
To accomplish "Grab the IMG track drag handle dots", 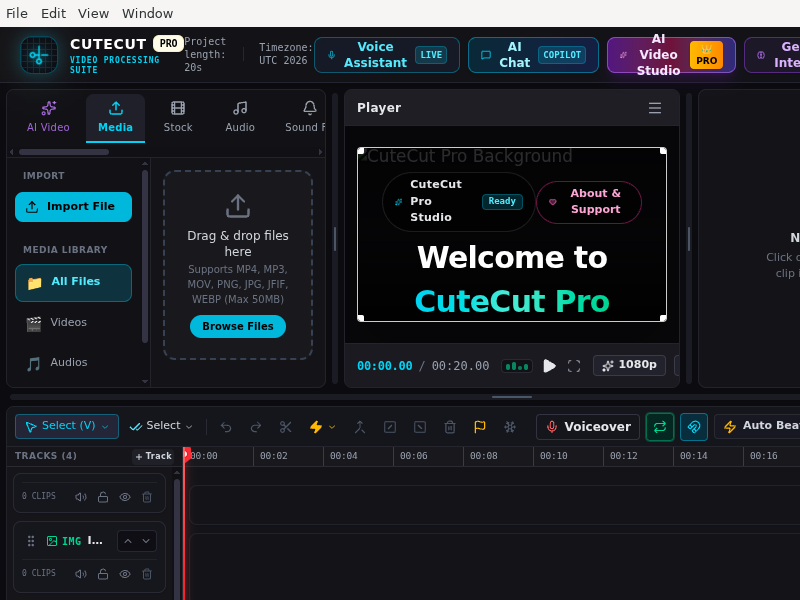I will tap(31, 541).
